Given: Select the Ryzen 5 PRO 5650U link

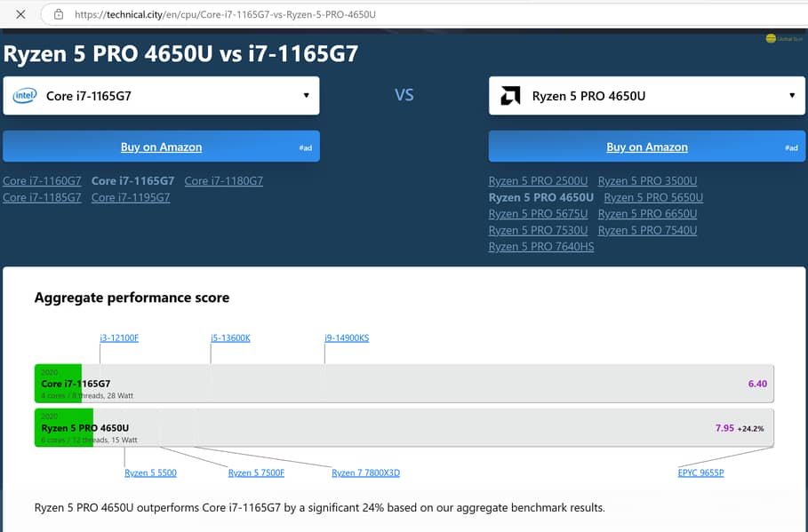Looking at the screenshot, I should click(653, 198).
